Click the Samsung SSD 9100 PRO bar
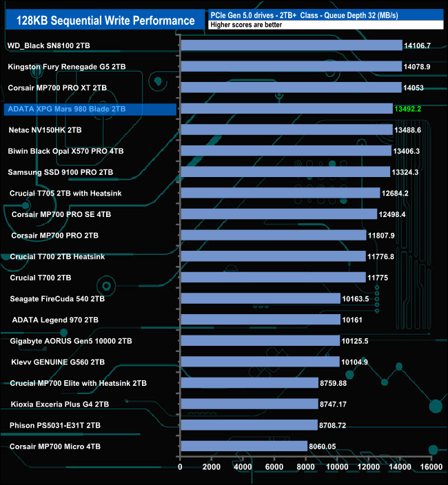448x485 pixels. point(285,172)
